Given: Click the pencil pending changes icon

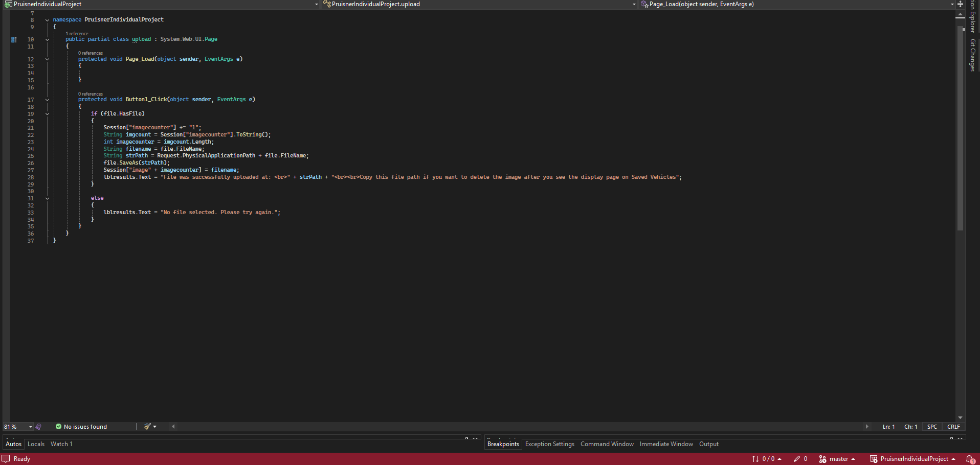Looking at the screenshot, I should 796,459.
